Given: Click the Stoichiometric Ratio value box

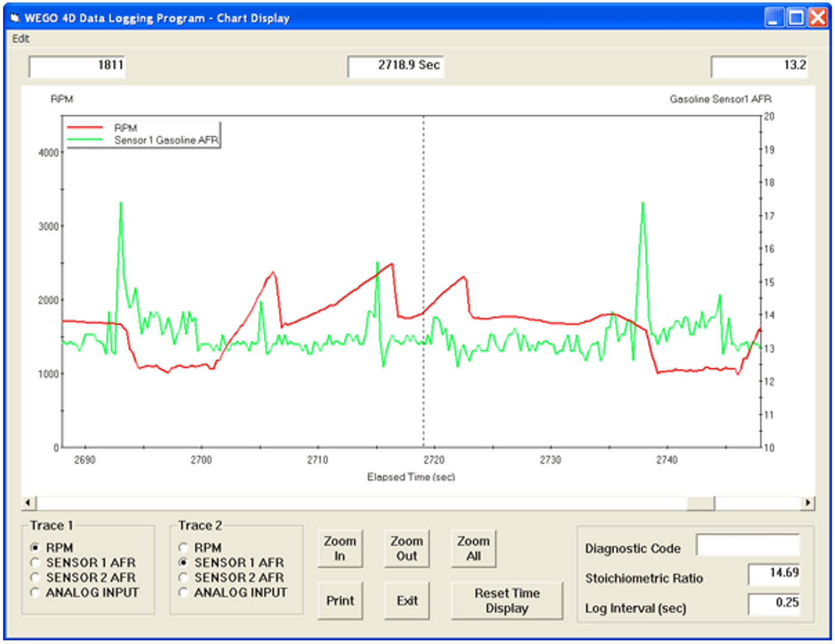Looking at the screenshot, I should pos(774,574).
